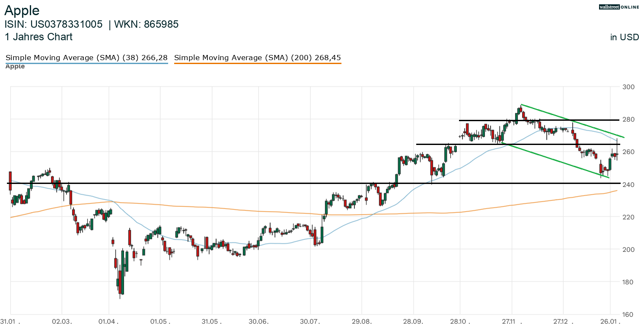644x325 pixels.
Task: Click the ISIN US0378331005 text
Action: 54,25
